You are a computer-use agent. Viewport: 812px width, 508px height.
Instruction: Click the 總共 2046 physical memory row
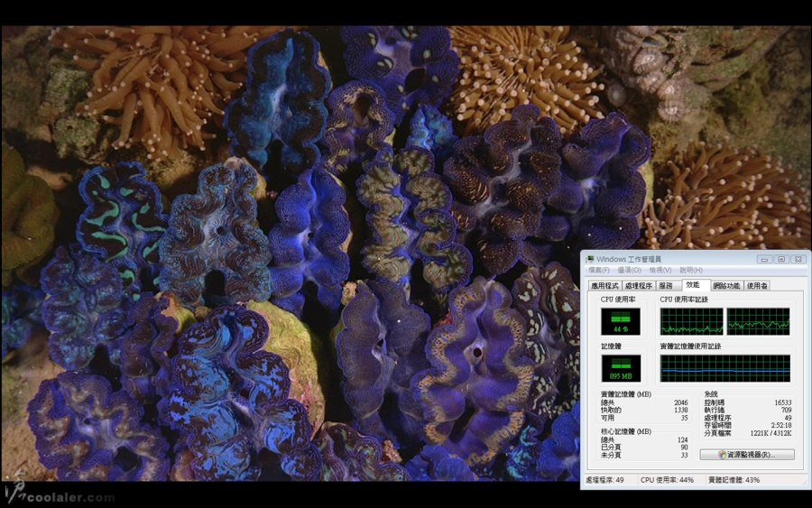[644, 402]
